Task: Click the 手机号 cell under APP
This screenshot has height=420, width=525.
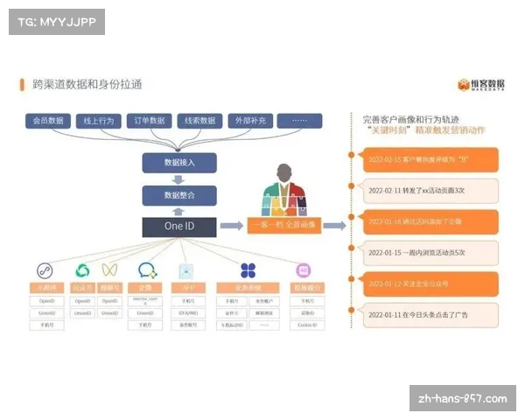Action: (x=188, y=301)
